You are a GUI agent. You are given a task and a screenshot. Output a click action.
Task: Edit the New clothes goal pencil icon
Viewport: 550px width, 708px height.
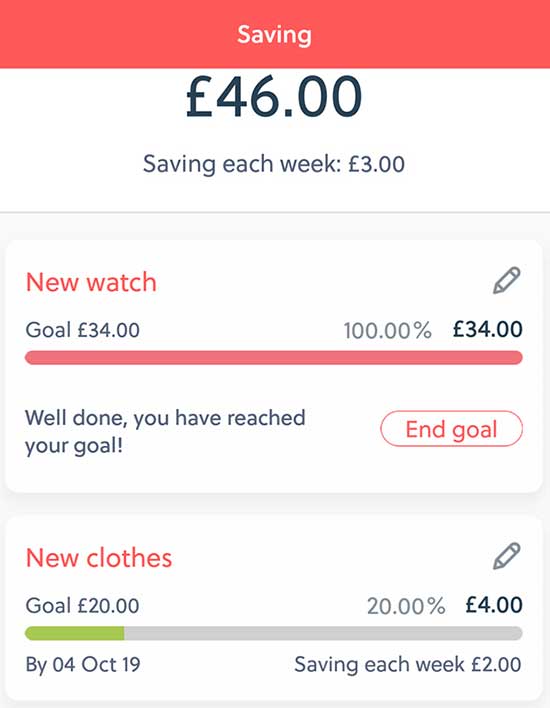(x=506, y=556)
